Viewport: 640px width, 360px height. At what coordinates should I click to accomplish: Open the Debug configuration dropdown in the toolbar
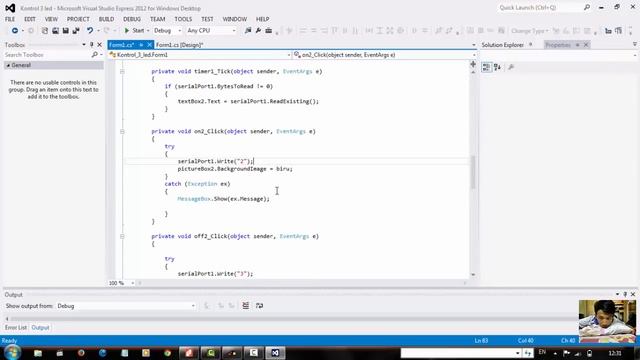pyautogui.click(x=167, y=31)
